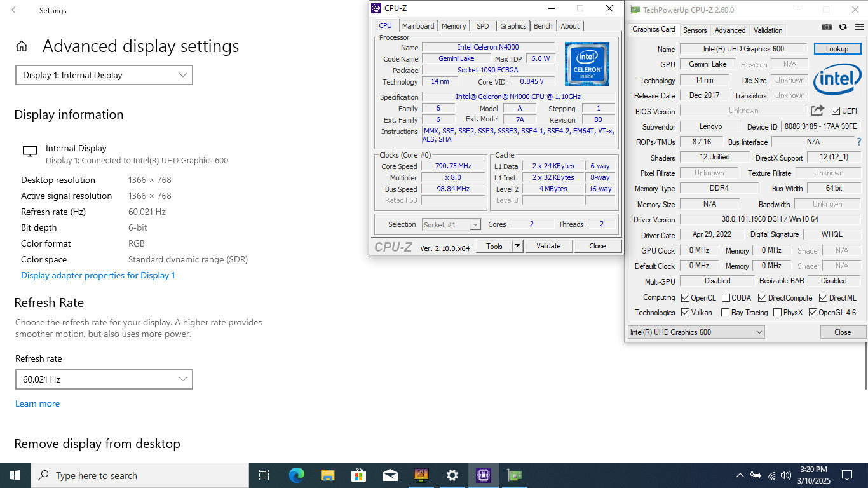Toggle the PhysX checkbox

pos(777,313)
